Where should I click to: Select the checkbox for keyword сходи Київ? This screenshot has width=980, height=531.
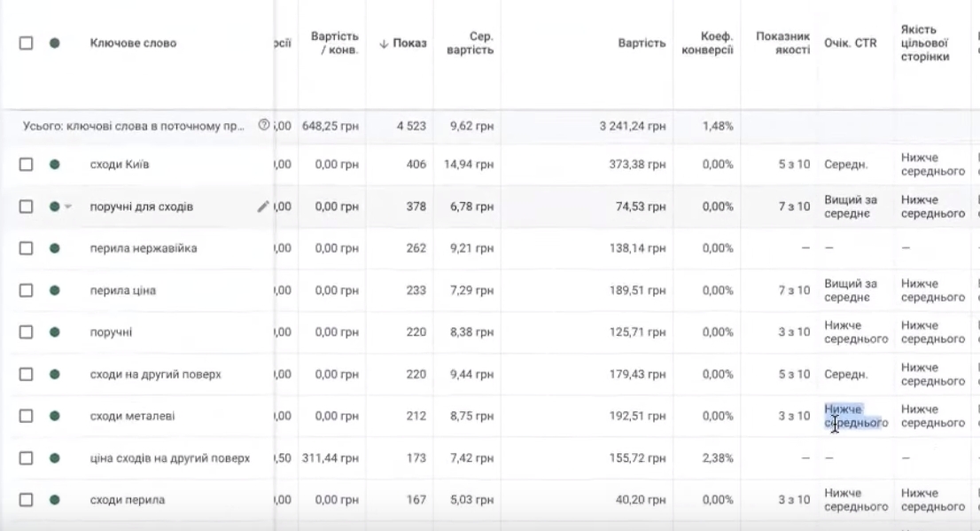[x=27, y=165]
